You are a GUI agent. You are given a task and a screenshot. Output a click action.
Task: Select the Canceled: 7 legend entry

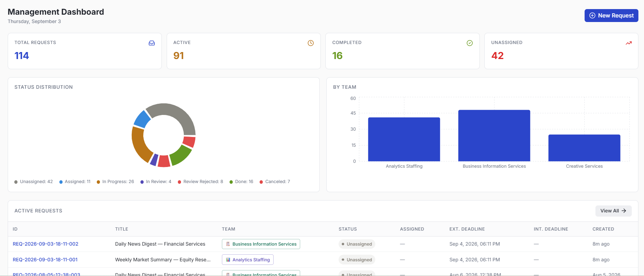point(275,182)
